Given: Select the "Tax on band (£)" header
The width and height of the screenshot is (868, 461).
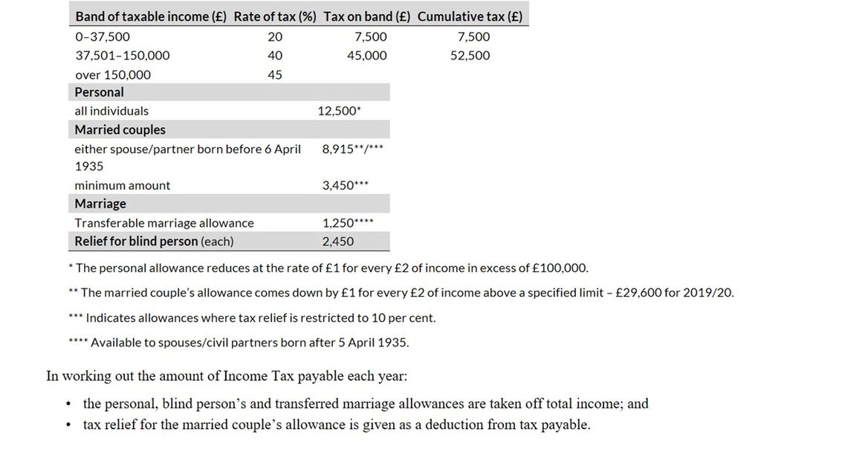Looking at the screenshot, I should coord(367,16).
